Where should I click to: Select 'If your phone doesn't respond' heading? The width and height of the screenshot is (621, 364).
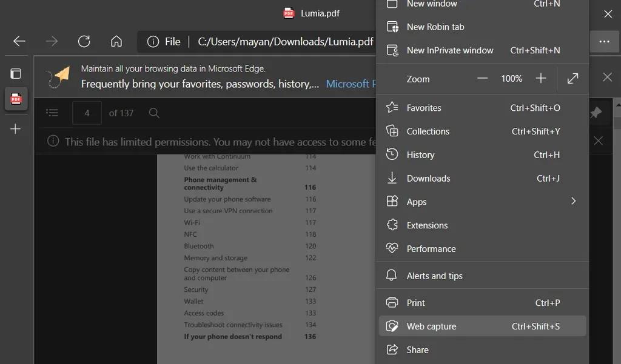coord(233,337)
